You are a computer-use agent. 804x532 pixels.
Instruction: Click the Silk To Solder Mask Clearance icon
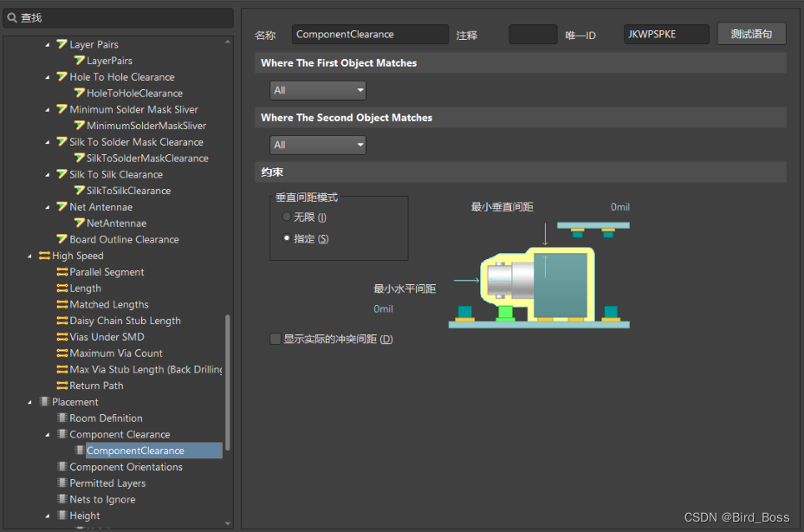point(62,141)
